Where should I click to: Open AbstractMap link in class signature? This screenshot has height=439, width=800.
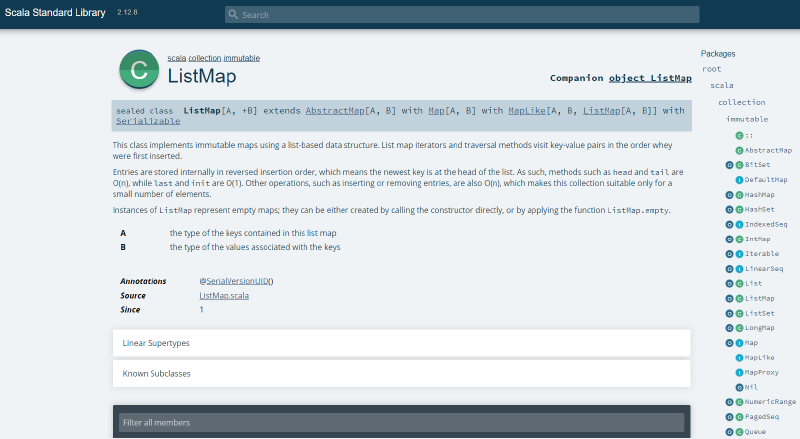335,110
